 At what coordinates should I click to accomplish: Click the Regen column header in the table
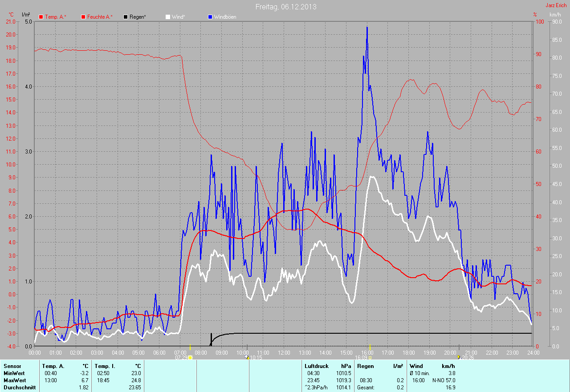366,366
